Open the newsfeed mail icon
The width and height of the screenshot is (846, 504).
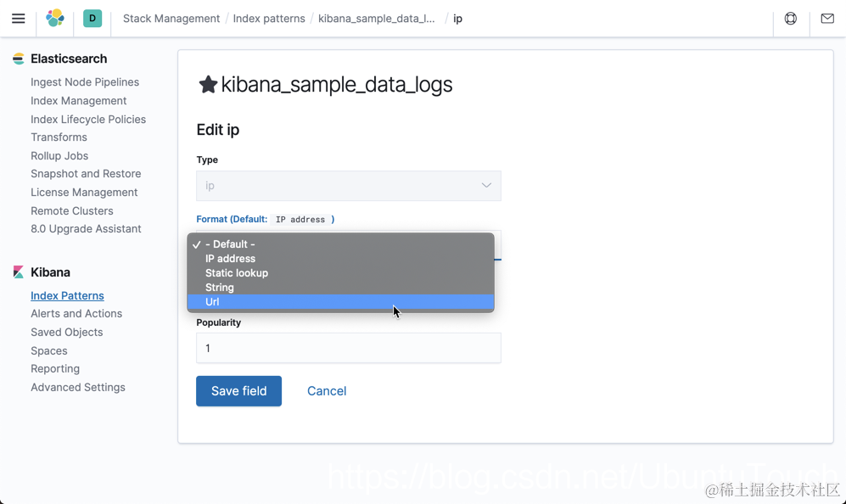[x=827, y=19]
